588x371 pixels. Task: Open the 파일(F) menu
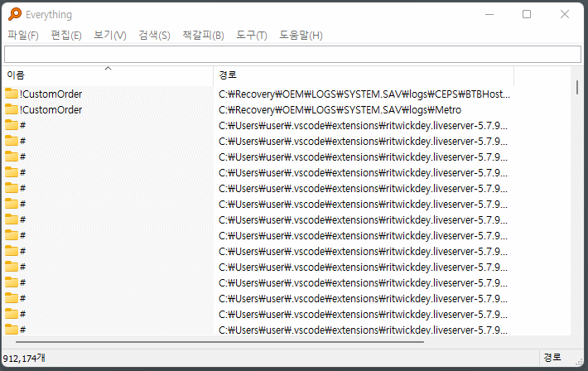[23, 36]
